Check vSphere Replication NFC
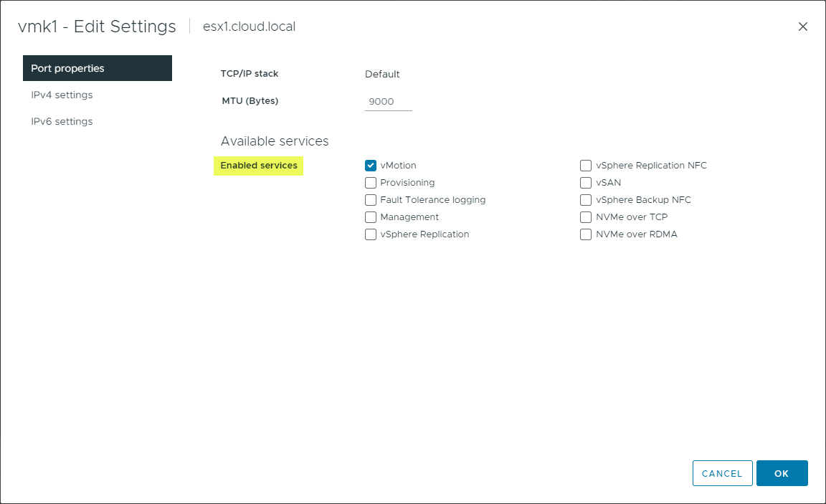826x504 pixels. pos(586,165)
